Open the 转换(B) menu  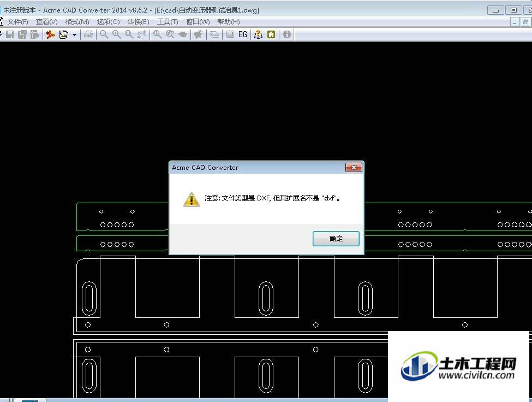(138, 22)
